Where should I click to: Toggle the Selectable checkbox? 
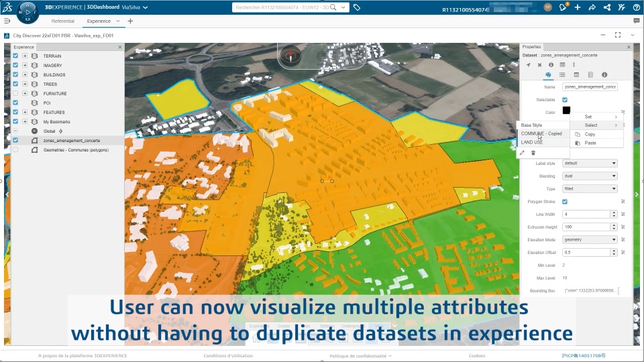coord(565,100)
